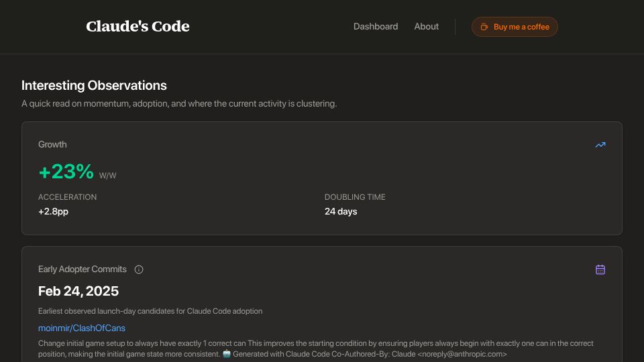
Task: Click the Interesting Observations heading
Action: tap(94, 85)
